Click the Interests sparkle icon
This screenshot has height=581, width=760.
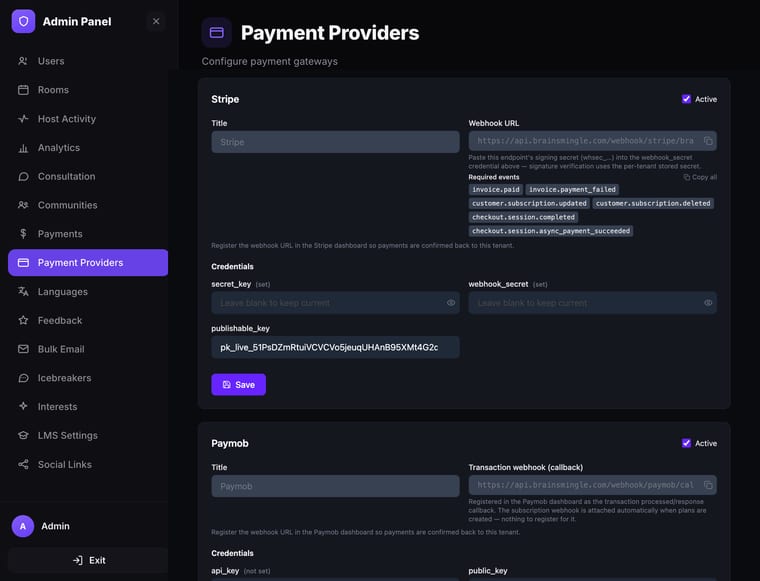[x=23, y=406]
